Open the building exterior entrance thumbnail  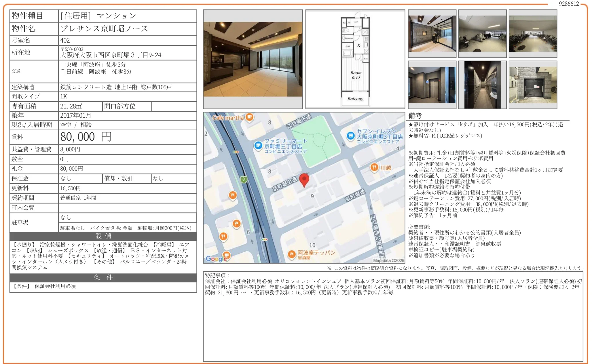click(533, 85)
